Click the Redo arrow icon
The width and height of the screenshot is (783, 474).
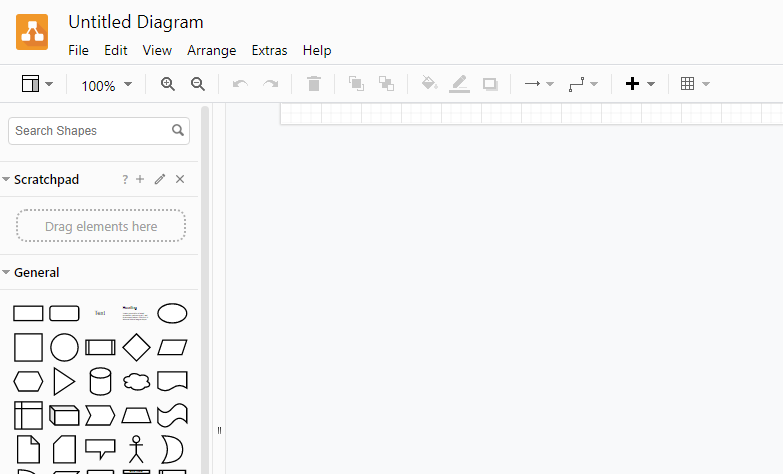point(271,84)
